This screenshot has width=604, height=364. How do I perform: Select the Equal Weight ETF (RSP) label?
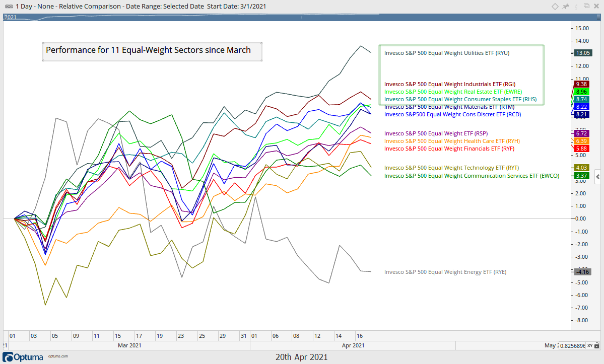[x=436, y=133]
